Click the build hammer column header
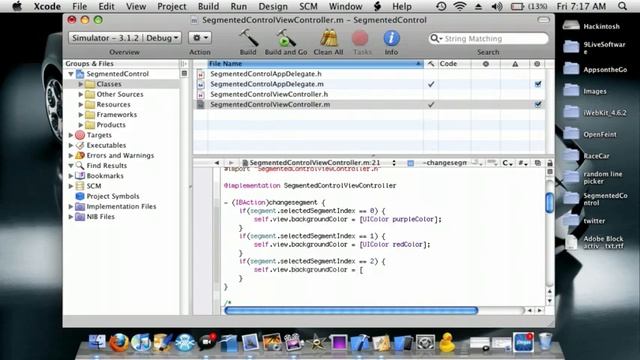The image size is (640, 360). point(431,64)
